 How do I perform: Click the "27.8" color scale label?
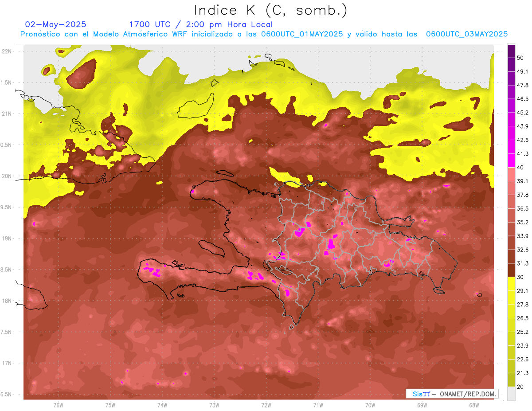point(523,304)
